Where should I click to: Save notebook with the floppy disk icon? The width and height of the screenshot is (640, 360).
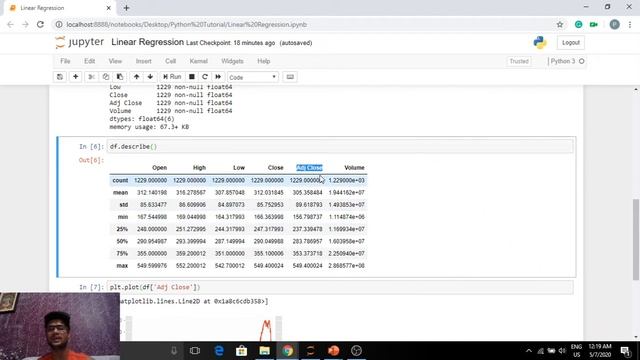pyautogui.click(x=60, y=77)
